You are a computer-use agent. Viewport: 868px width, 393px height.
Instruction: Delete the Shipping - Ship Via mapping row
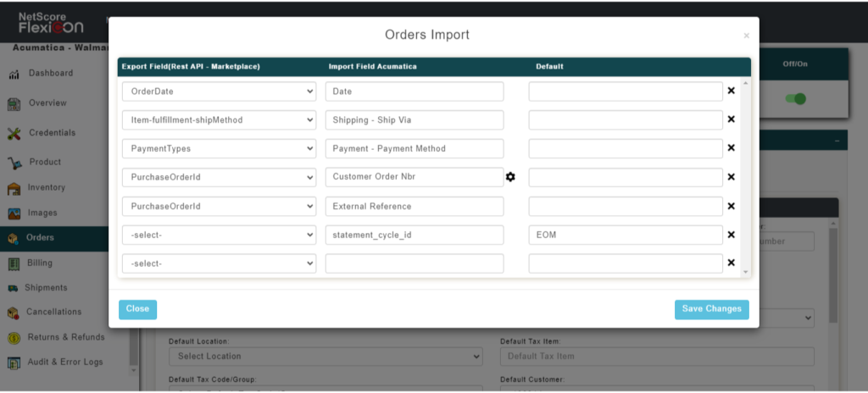[731, 119]
